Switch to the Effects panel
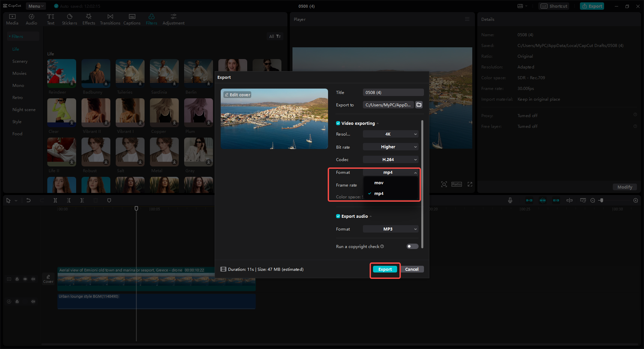Image resolution: width=644 pixels, height=349 pixels. 89,19
